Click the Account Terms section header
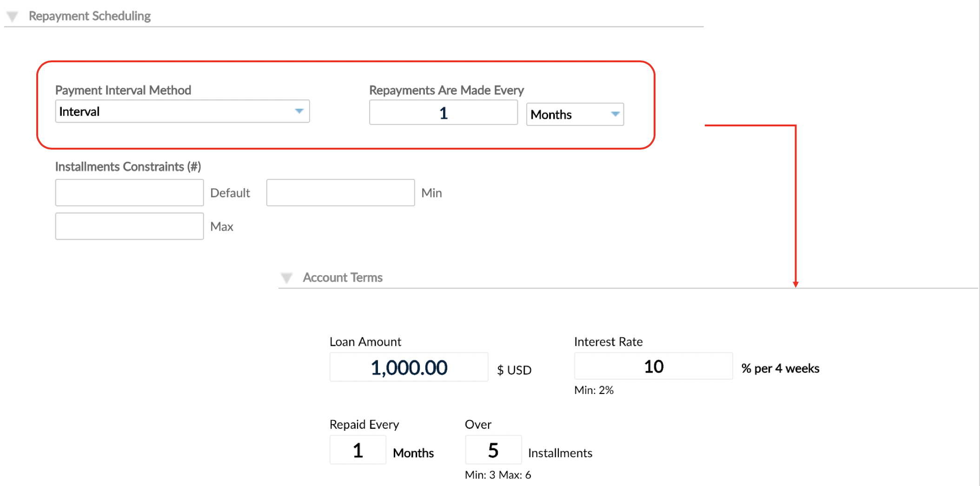 point(343,277)
